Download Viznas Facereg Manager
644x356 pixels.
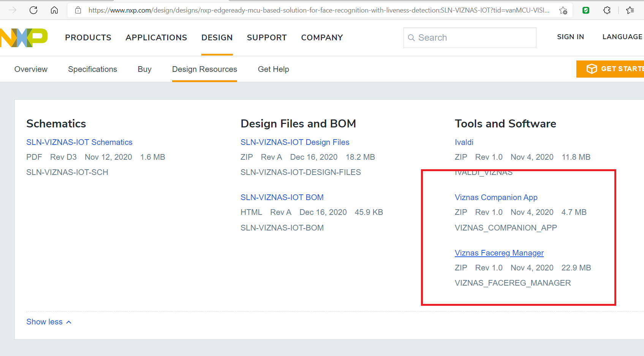499,253
